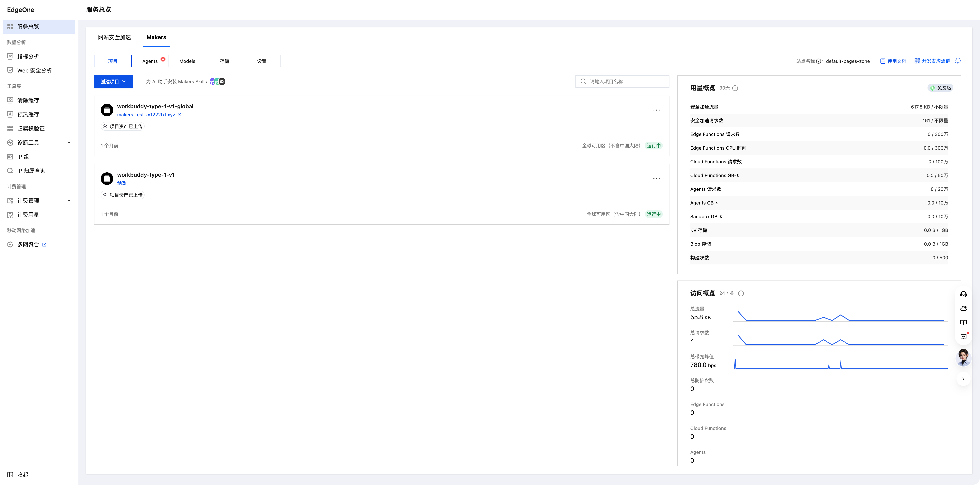Switch to the 网站安全加速 tab
Viewport: 980px width, 485px height.
[x=114, y=37]
